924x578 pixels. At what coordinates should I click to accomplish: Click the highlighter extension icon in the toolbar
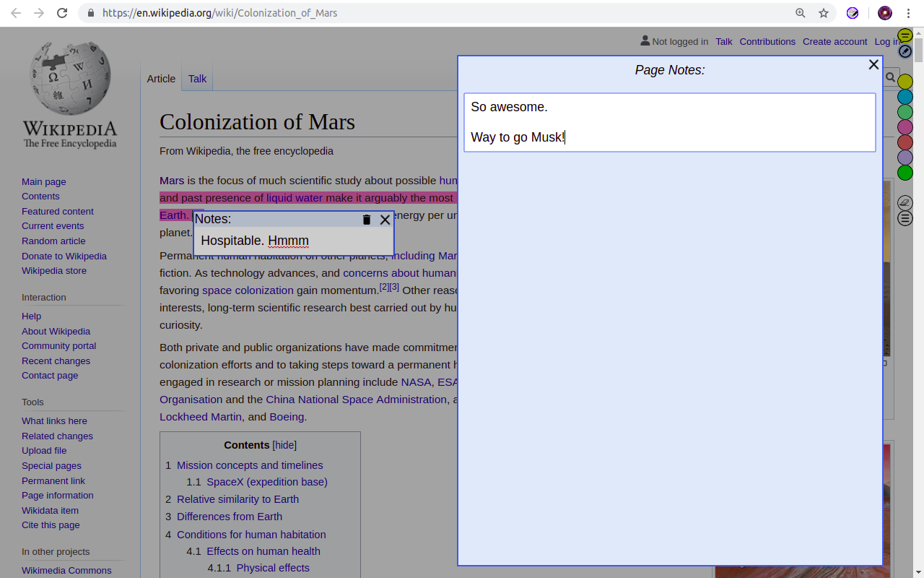click(x=853, y=13)
